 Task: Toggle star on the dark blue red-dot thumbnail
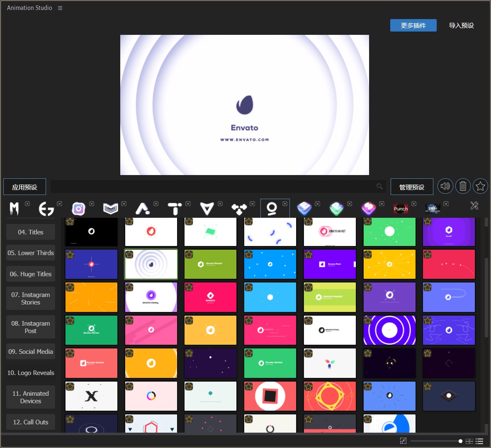coord(70,255)
